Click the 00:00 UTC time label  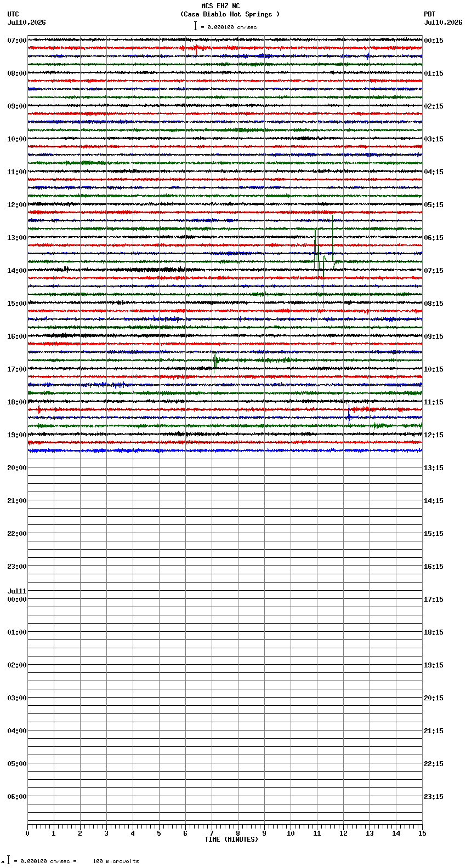coord(17,599)
